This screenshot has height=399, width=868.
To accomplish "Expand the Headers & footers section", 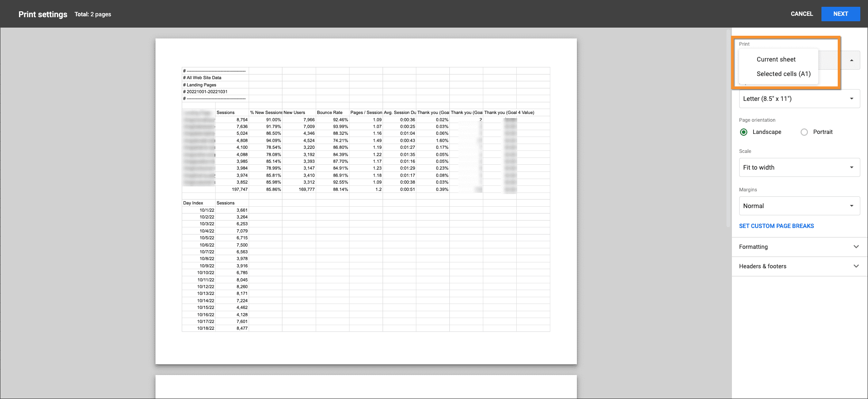I will click(x=799, y=266).
